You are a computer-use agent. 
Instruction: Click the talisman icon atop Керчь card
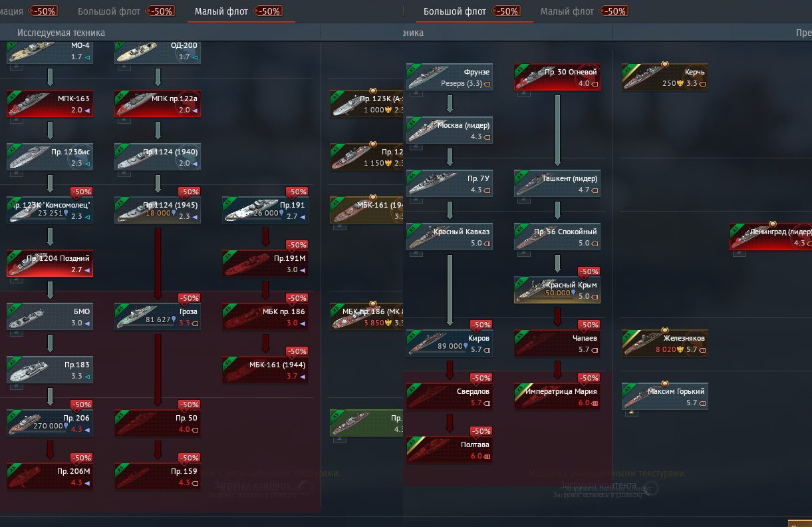664,64
